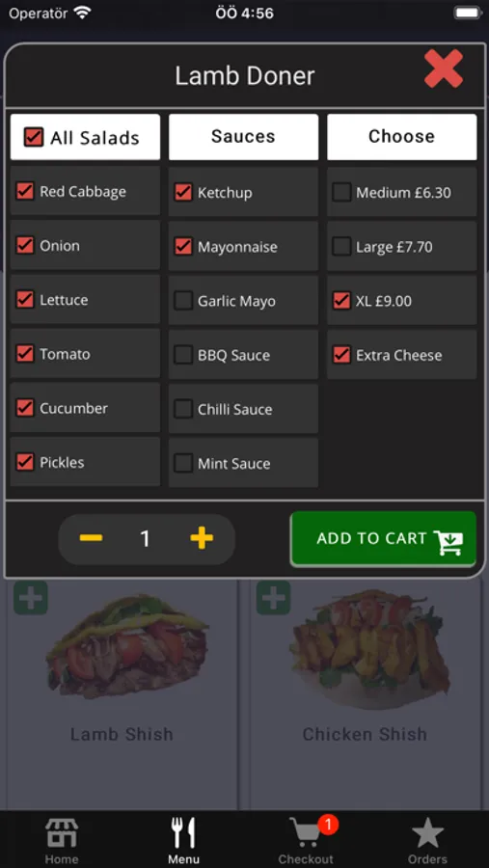Tap the green plus icon on Lamb Shish

click(x=31, y=598)
